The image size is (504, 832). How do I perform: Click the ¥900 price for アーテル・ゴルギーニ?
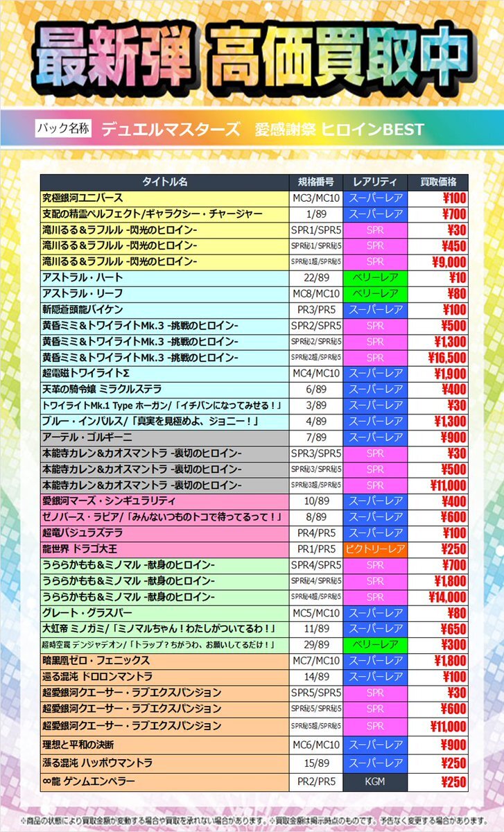[x=438, y=437]
